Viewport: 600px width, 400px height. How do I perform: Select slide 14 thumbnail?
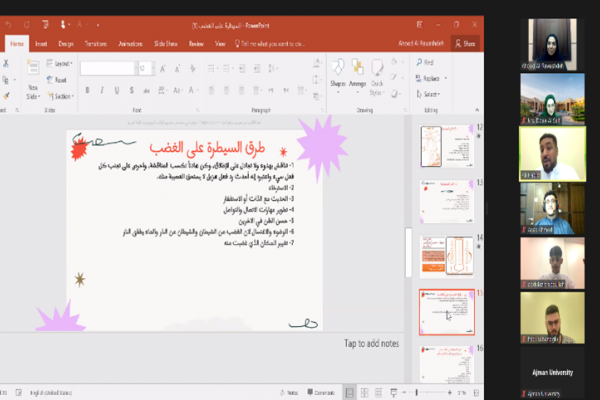click(446, 255)
